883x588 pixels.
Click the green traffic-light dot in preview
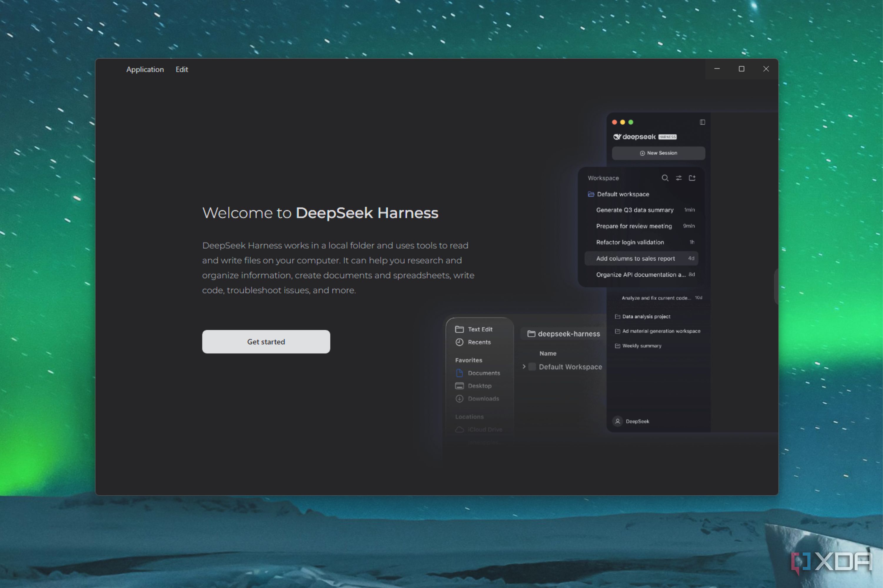click(631, 122)
